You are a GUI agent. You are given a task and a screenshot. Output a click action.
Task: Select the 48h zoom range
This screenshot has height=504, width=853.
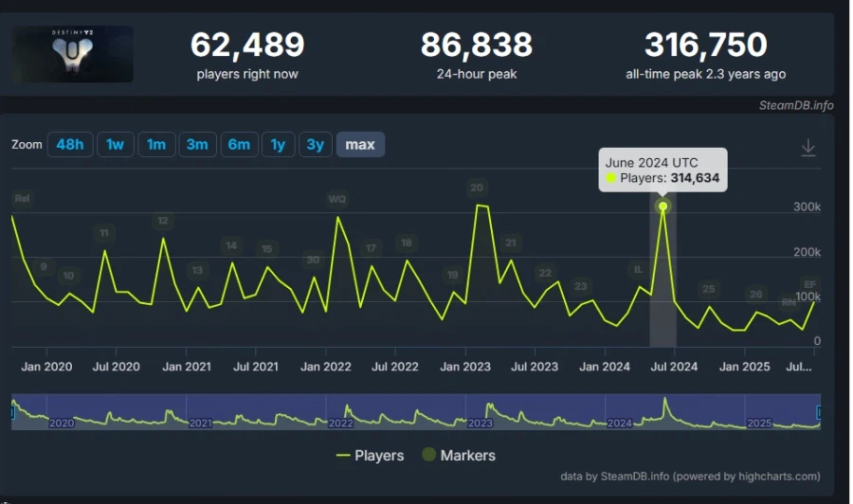(x=69, y=145)
